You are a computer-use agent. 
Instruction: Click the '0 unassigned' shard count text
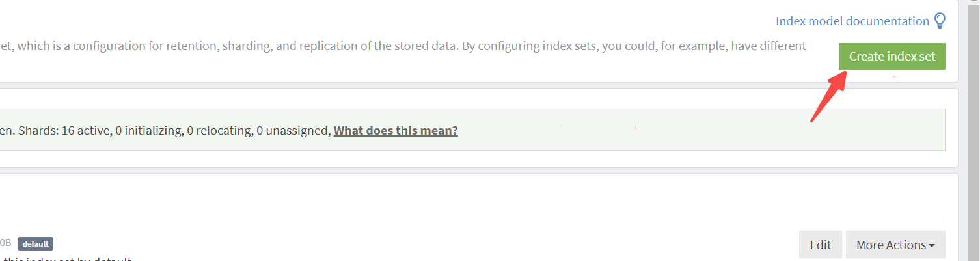click(x=293, y=130)
